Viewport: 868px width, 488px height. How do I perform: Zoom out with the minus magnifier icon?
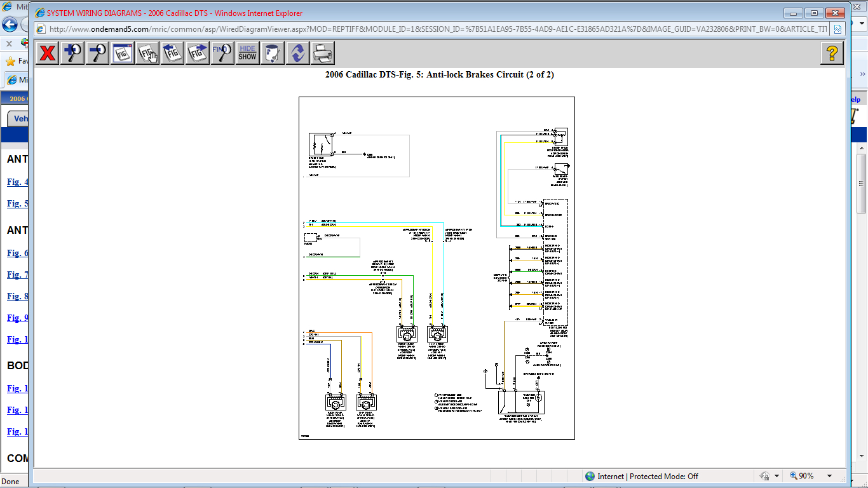[x=97, y=53]
